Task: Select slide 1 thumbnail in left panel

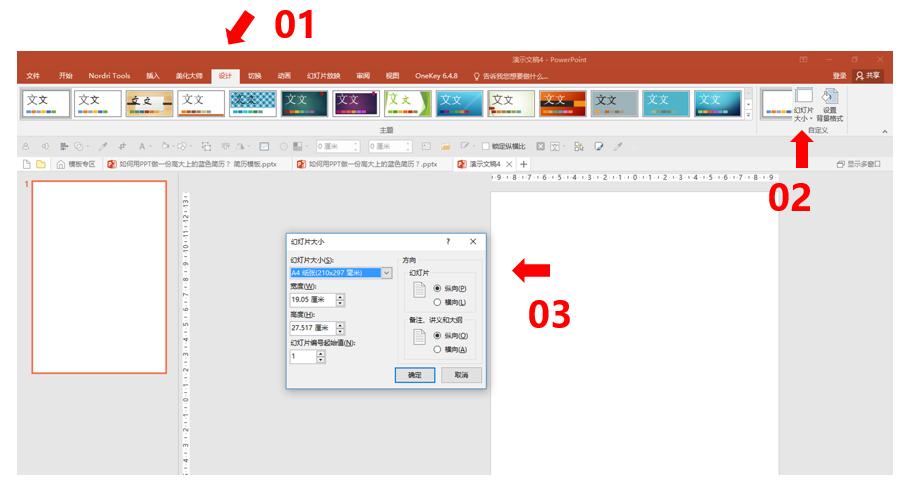Action: pos(99,277)
